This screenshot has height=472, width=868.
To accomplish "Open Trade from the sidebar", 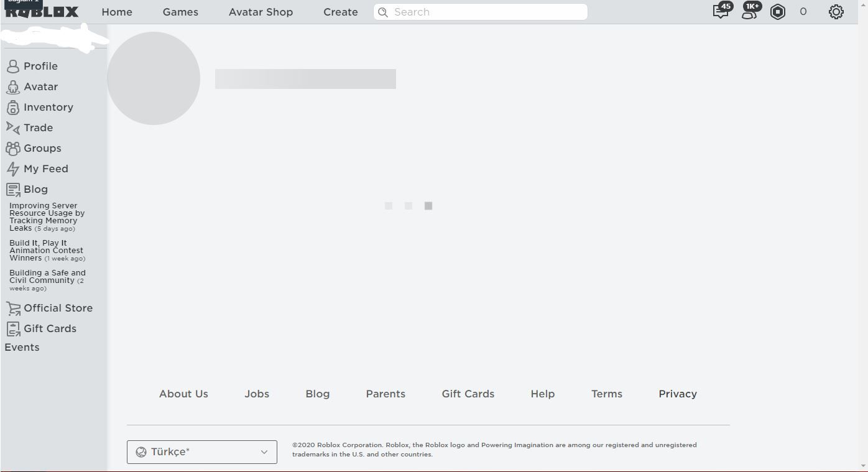I will pos(38,127).
